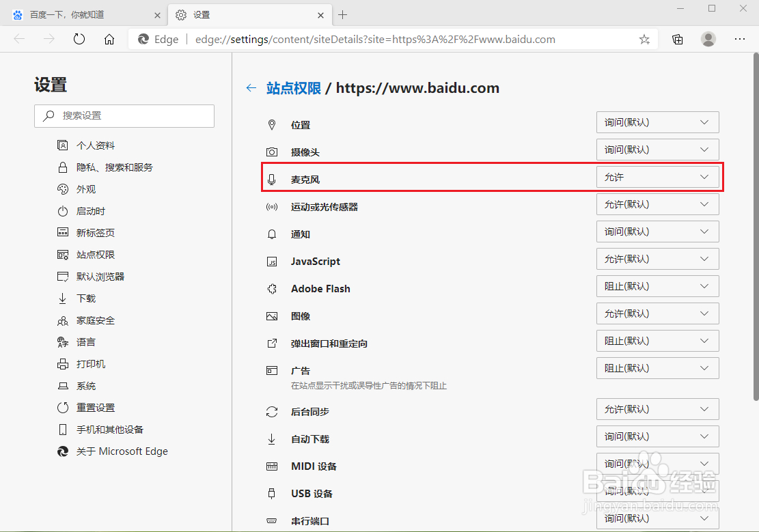759x532 pixels.
Task: Click the 摄像头 camera icon
Action: [x=272, y=152]
